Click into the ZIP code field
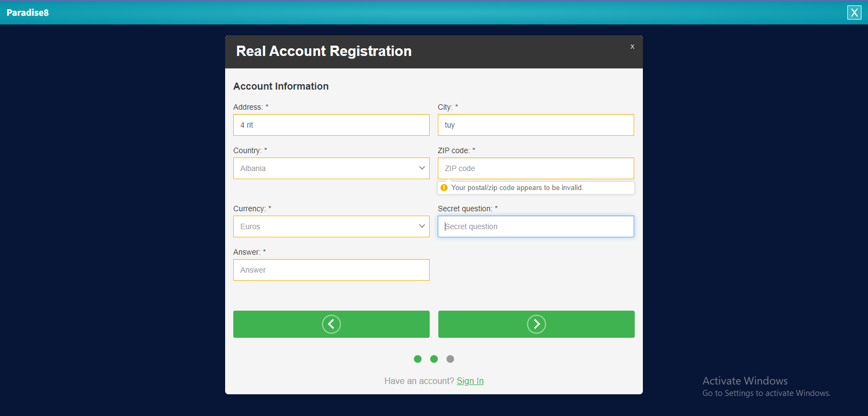868x416 pixels. [x=535, y=168]
